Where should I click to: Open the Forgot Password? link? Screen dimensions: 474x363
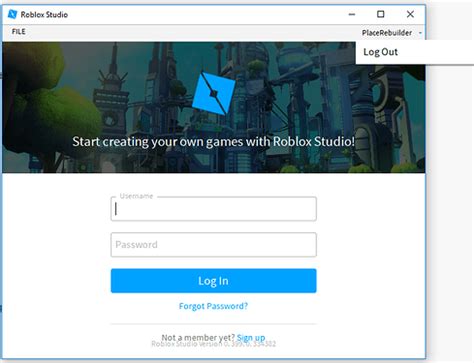[213, 306]
